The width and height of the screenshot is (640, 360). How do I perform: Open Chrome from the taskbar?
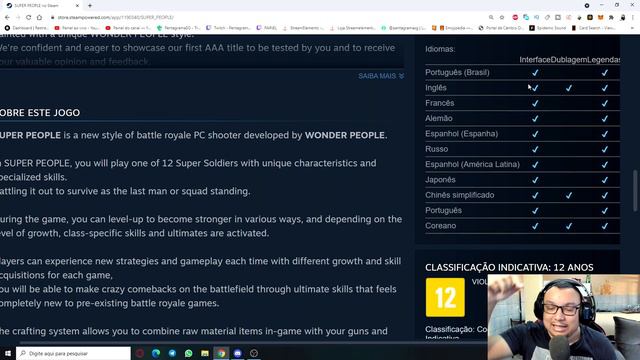pos(221,353)
